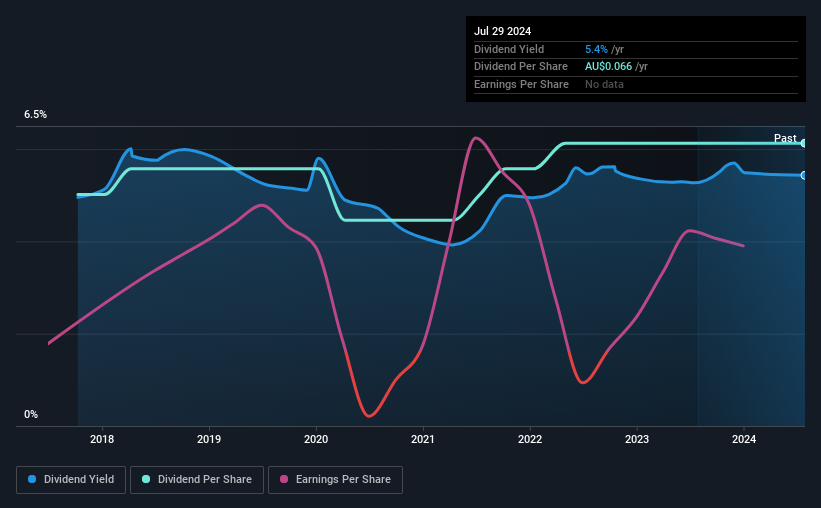This screenshot has height=508, width=821.
Task: Click the 2023 x-axis label
Action: click(x=637, y=439)
